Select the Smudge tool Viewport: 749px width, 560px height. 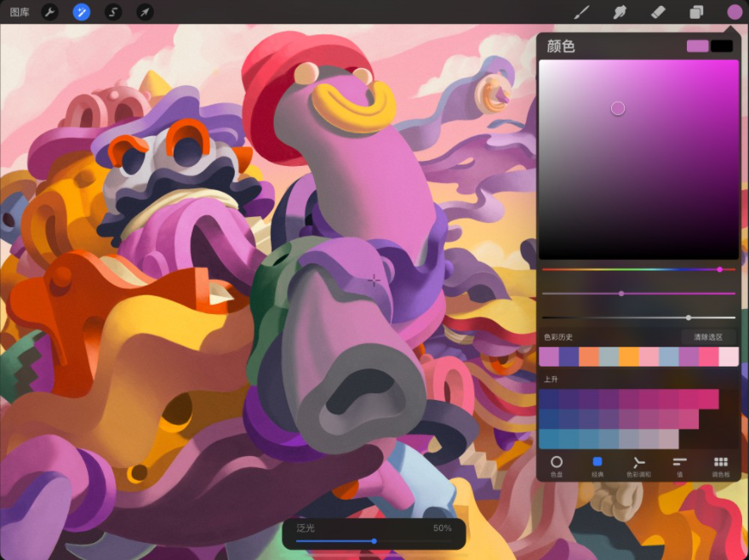point(620,12)
